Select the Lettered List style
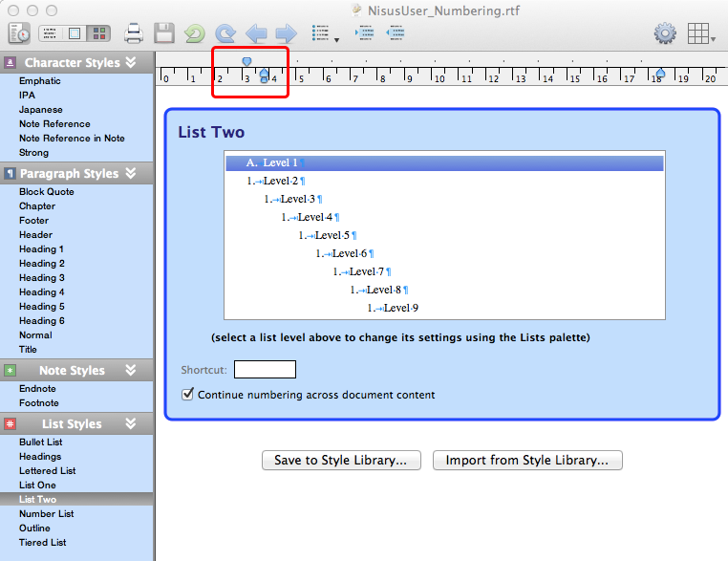The height and width of the screenshot is (561, 728). click(x=48, y=471)
